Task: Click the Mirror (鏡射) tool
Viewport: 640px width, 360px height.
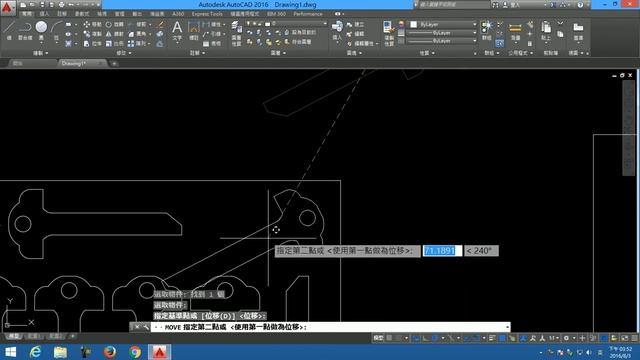Action: pos(114,34)
